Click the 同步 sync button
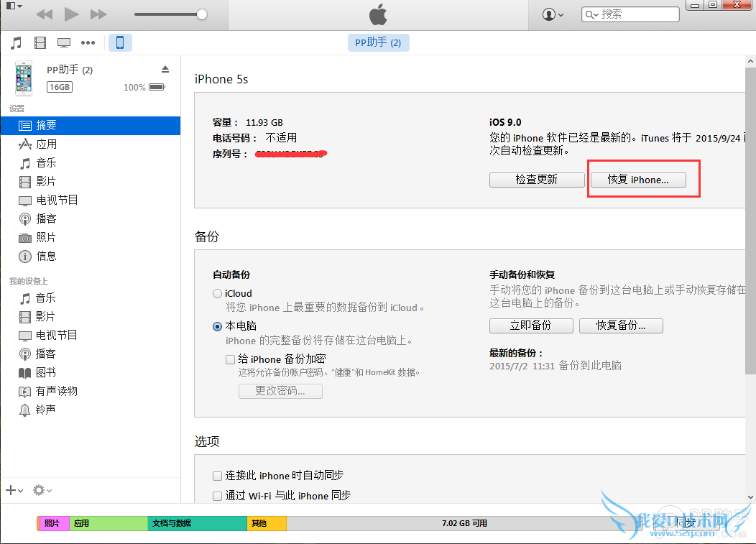 (x=686, y=522)
